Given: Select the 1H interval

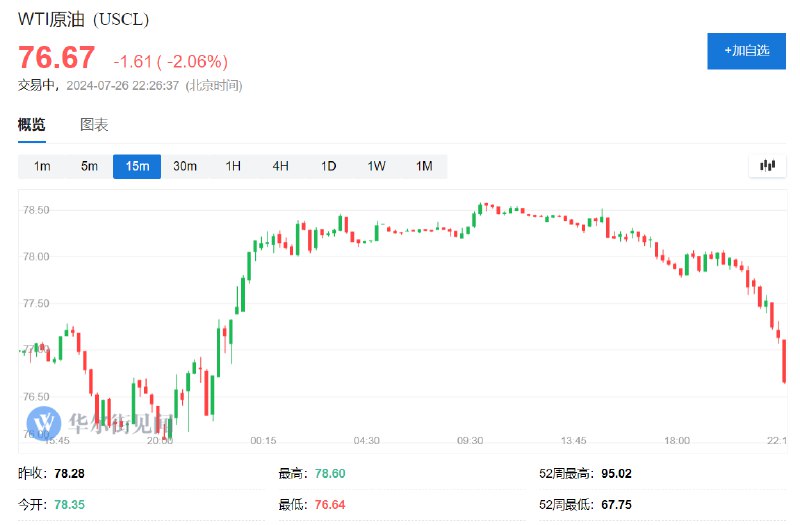Looking at the screenshot, I should [233, 166].
